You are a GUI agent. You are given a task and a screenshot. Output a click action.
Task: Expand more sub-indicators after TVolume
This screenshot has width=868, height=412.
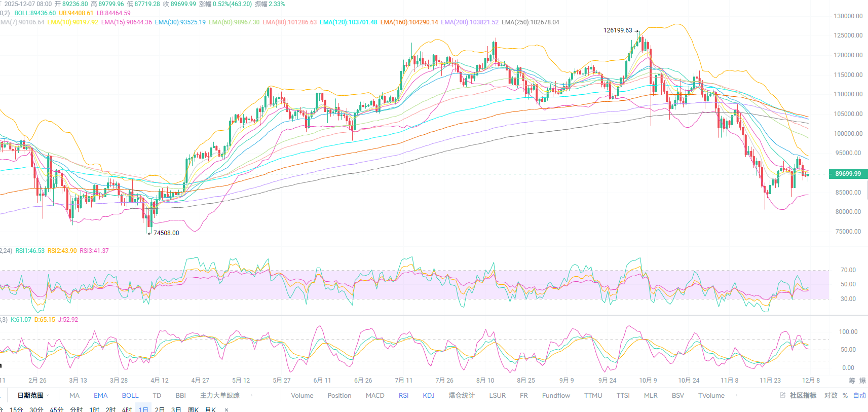[x=736, y=395]
